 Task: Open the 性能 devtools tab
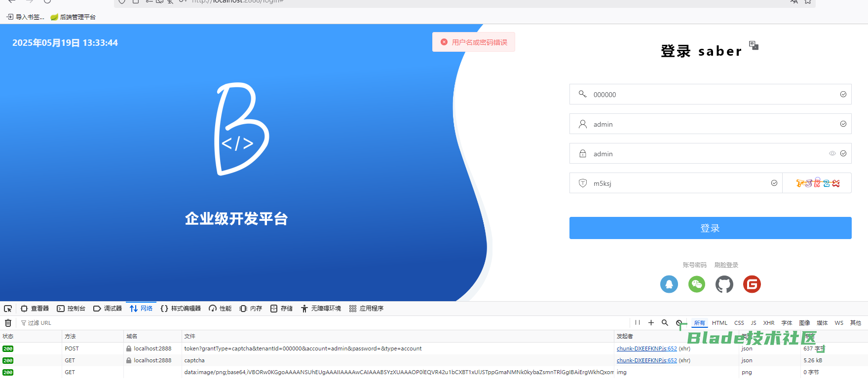click(220, 309)
